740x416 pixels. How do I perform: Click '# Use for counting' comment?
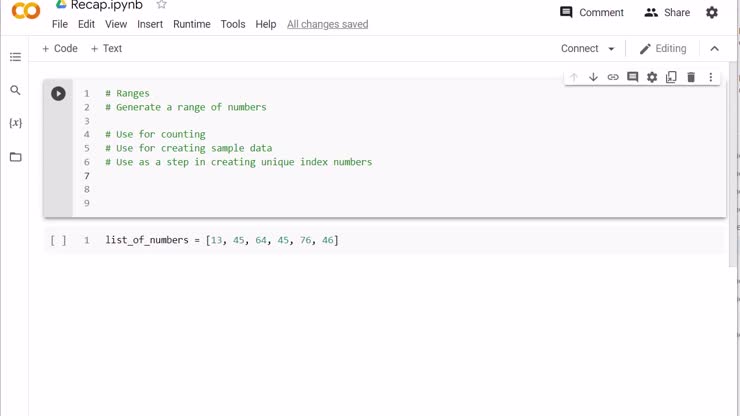pos(155,135)
